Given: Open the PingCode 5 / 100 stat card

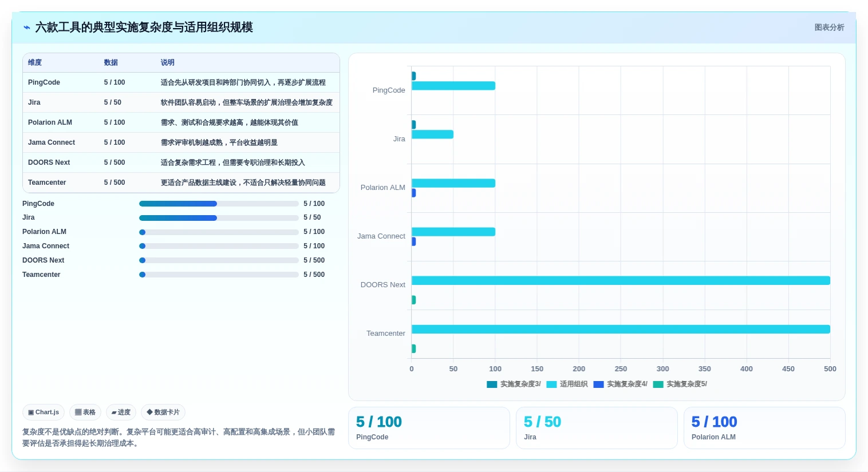Looking at the screenshot, I should coord(429,428).
